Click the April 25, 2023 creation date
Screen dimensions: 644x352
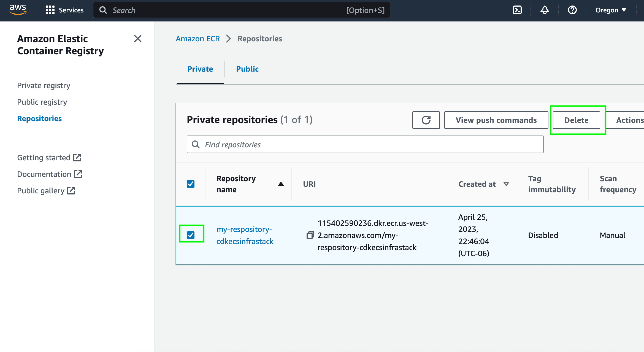(x=474, y=235)
